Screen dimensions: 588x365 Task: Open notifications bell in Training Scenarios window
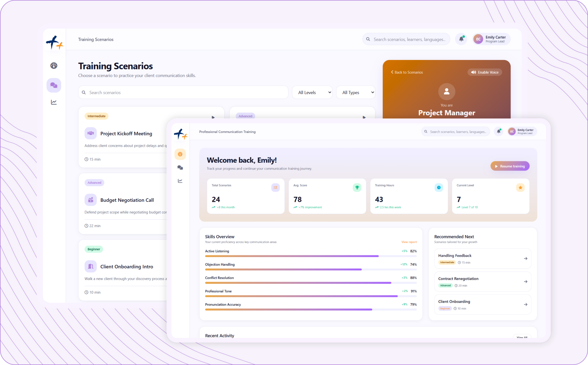[461, 39]
